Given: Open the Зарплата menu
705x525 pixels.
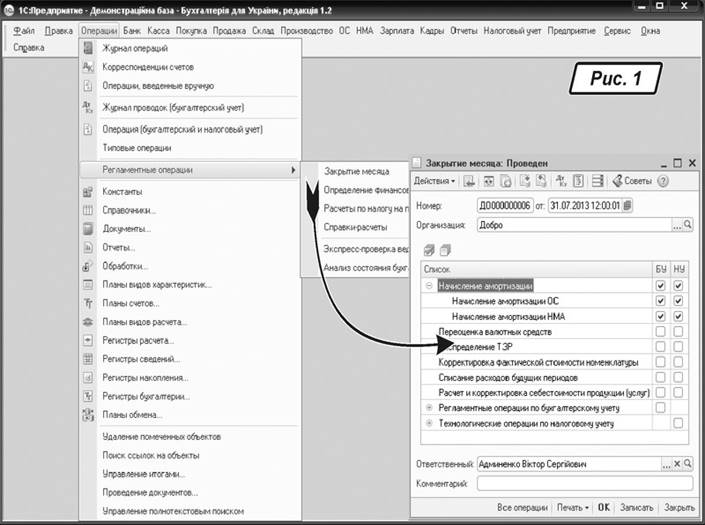Looking at the screenshot, I should point(397,31).
